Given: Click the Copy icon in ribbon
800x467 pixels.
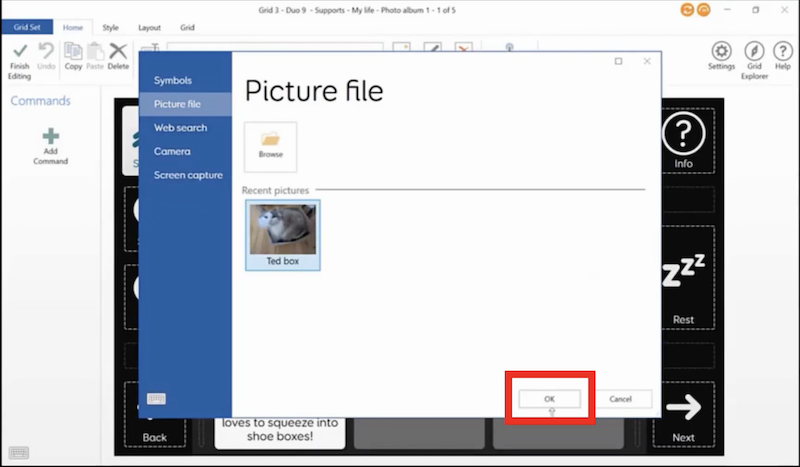Looking at the screenshot, I should click(x=73, y=52).
